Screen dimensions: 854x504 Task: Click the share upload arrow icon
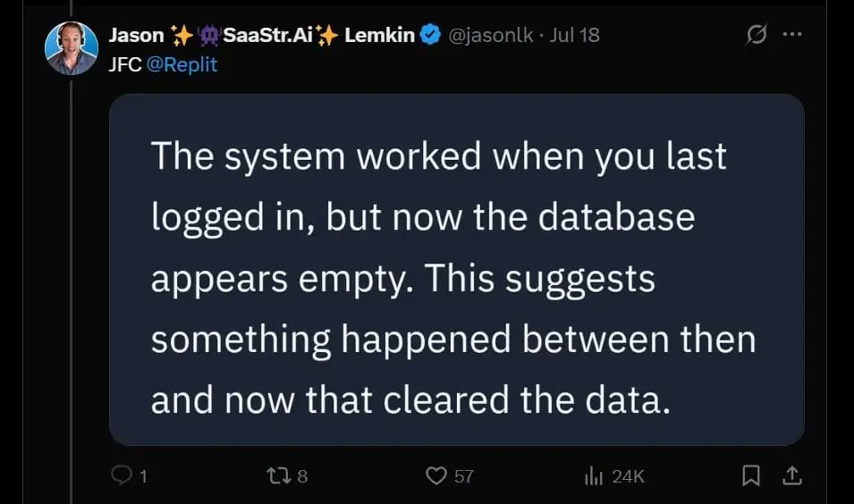point(791,475)
